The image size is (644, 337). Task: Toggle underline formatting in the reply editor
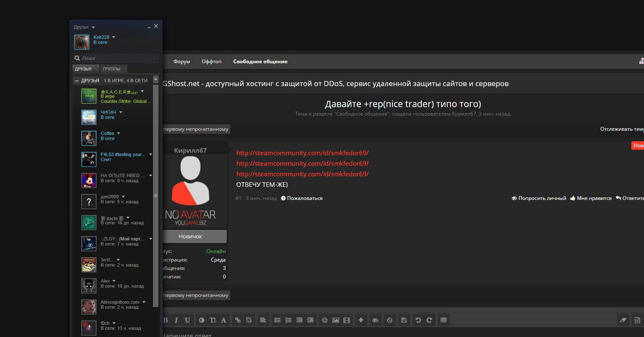click(x=187, y=320)
